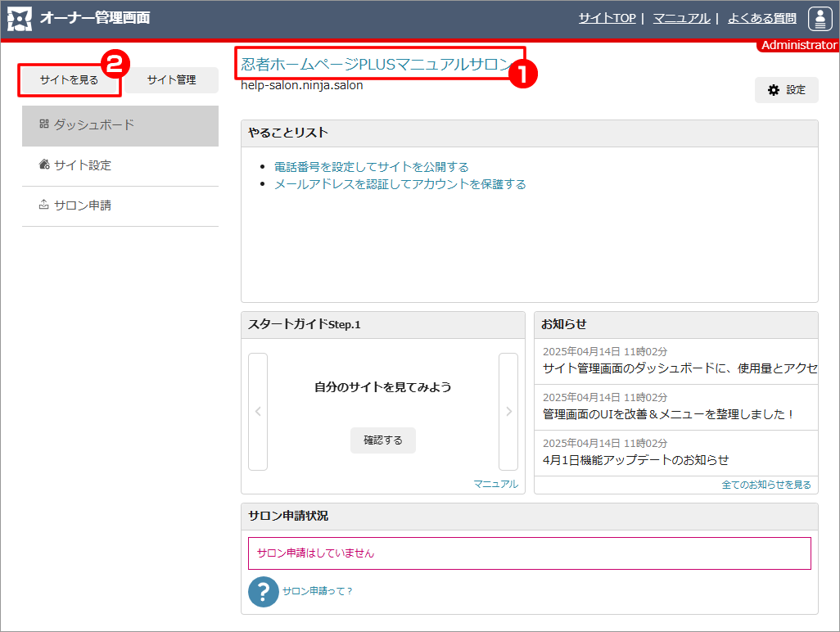Click the サイト管理 button
Screen dimensions: 840x632
(171, 80)
